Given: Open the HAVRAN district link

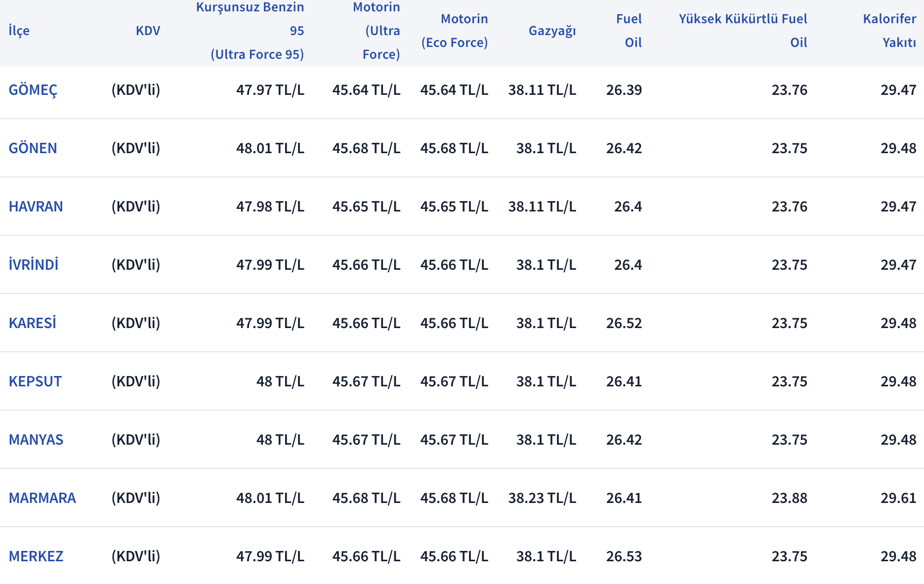Looking at the screenshot, I should [x=36, y=207].
